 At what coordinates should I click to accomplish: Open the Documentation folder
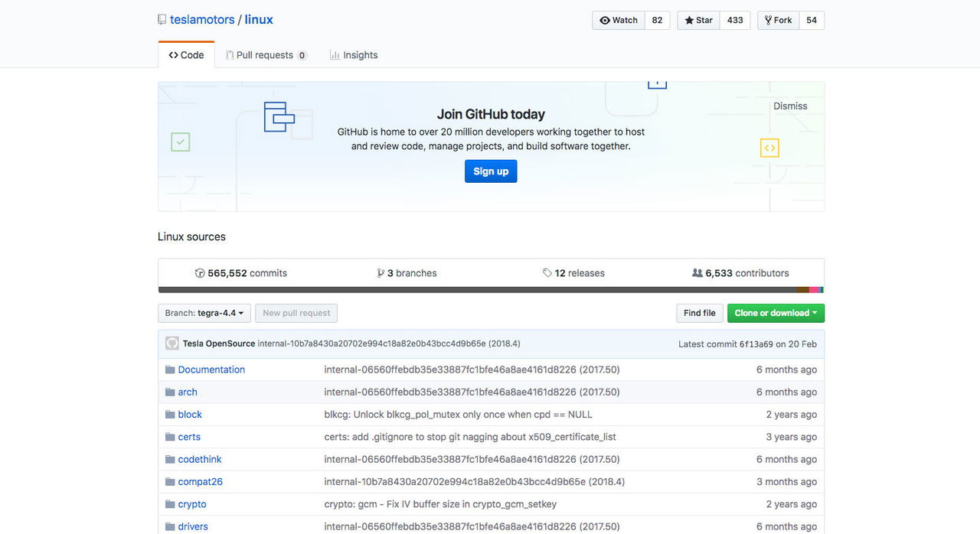[211, 370]
